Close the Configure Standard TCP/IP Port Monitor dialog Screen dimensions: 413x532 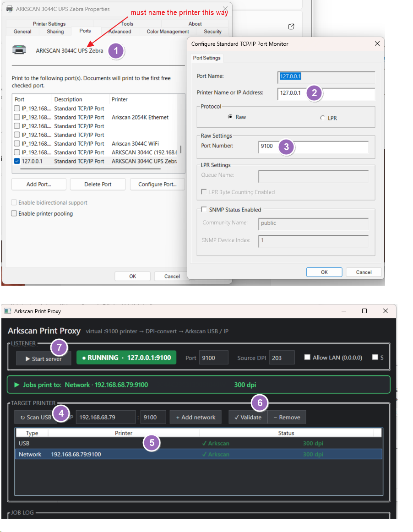click(377, 43)
